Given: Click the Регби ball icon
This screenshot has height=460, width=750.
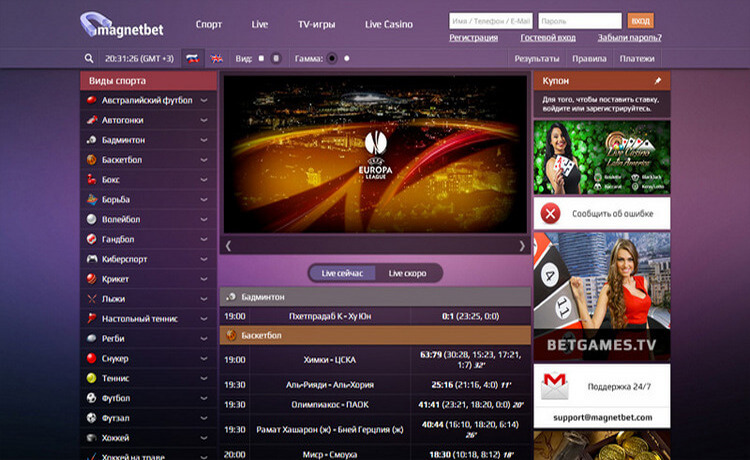Looking at the screenshot, I should [91, 339].
